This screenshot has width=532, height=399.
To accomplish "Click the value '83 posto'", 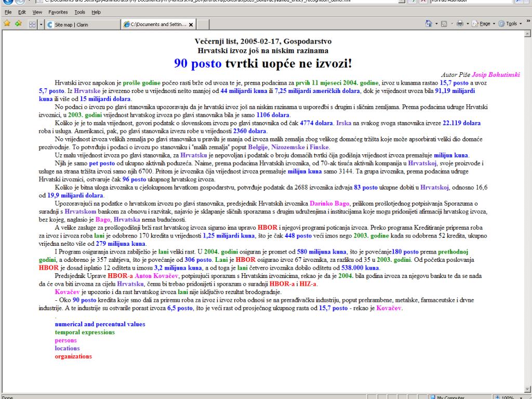I will click(x=366, y=187).
